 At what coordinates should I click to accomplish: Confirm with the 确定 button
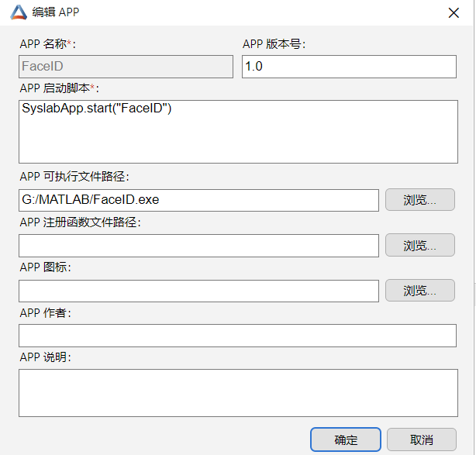346,439
